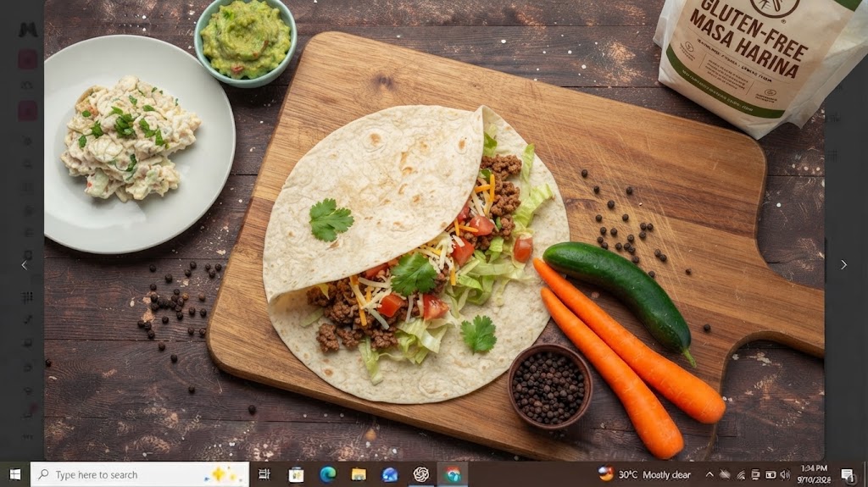Launch Microsoft Edge from the taskbar
Screen dimensions: 868x487
coord(328,474)
